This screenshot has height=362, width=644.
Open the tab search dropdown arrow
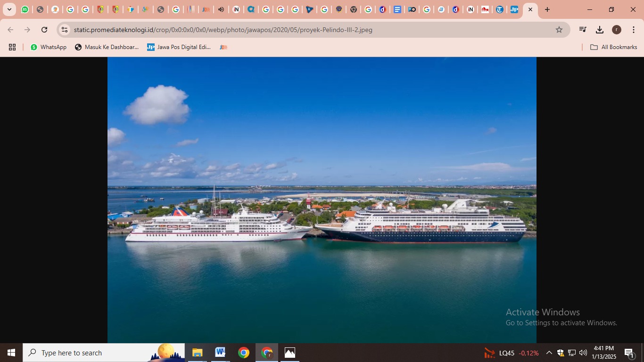coord(9,9)
